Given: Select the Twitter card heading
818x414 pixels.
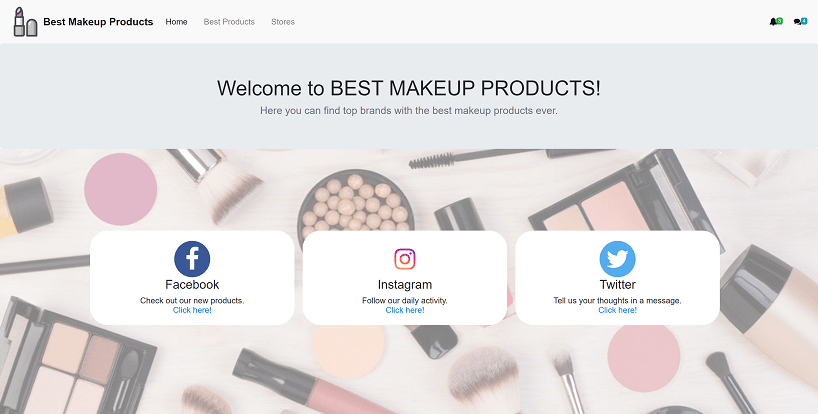Looking at the screenshot, I should pos(618,285).
